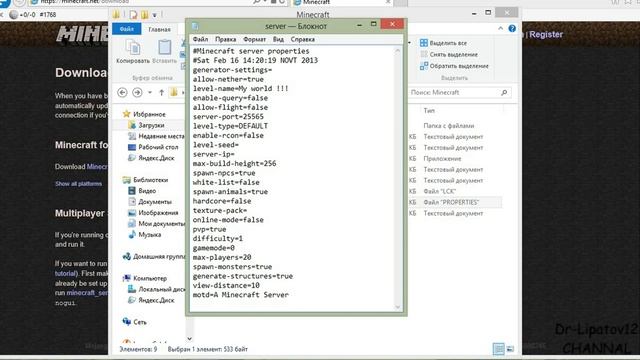Click the motd=A Minecraft Server line
The image size is (640, 360).
tap(240, 295)
